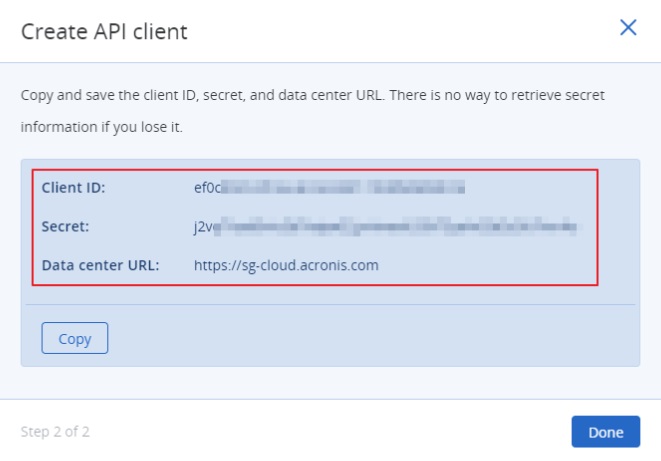The height and width of the screenshot is (461, 661).
Task: Click the 'Create API client' dialog title
Action: point(104,31)
